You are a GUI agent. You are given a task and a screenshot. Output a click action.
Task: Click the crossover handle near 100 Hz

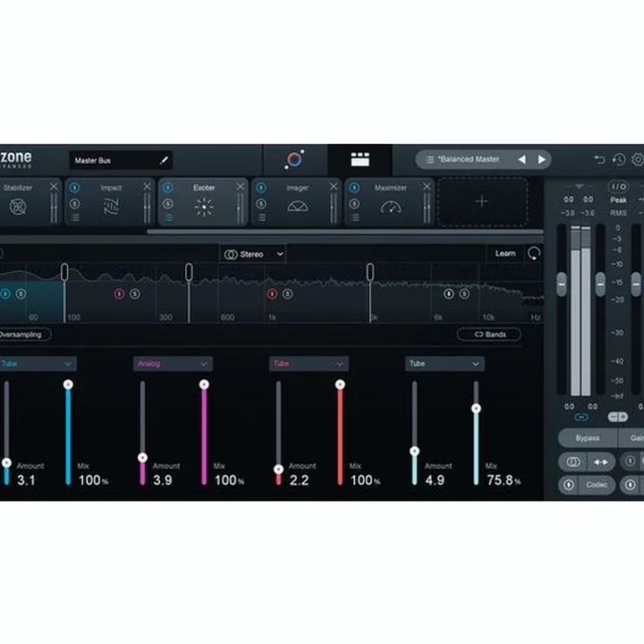click(x=64, y=272)
